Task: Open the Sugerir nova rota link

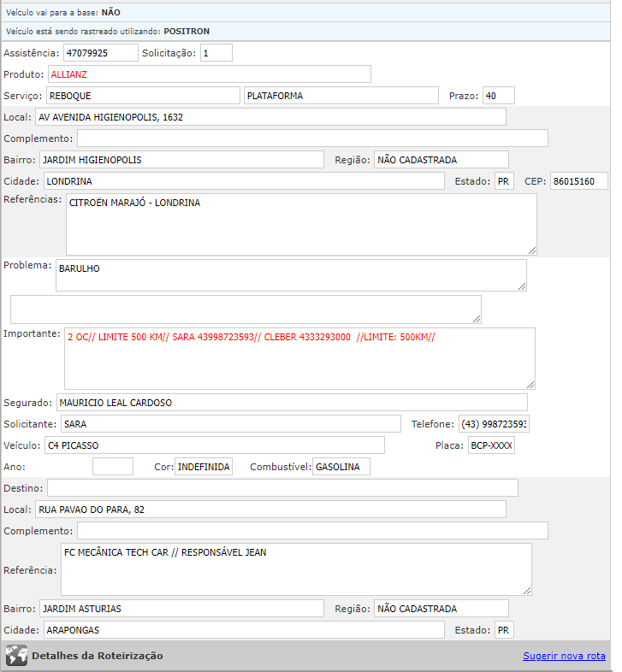Action: pyautogui.click(x=564, y=656)
